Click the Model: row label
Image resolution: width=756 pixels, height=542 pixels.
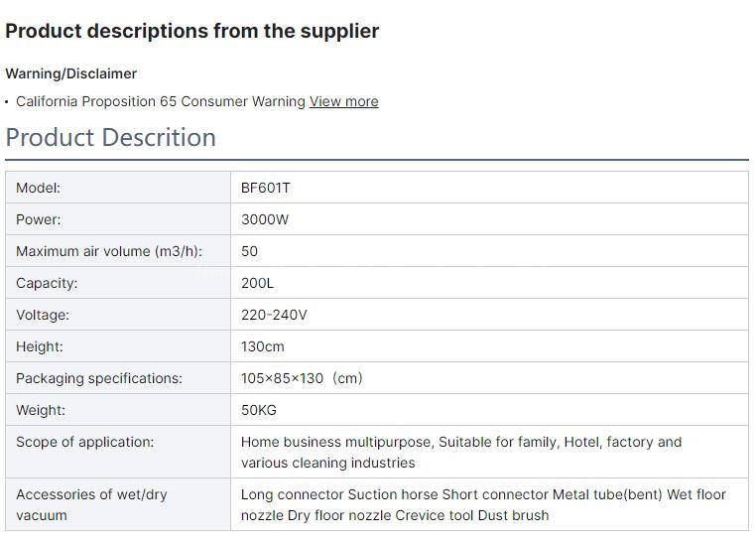pyautogui.click(x=39, y=188)
